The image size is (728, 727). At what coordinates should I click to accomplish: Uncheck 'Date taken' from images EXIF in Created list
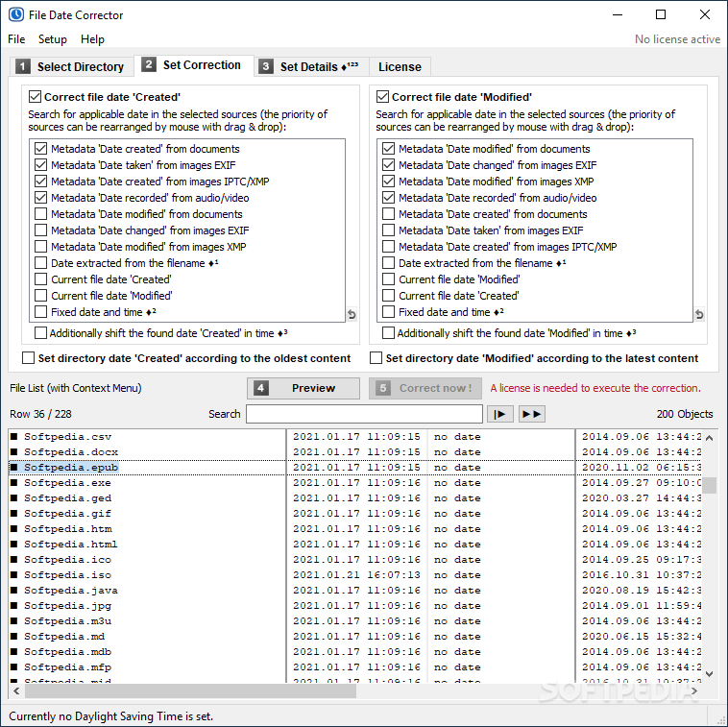click(x=41, y=165)
